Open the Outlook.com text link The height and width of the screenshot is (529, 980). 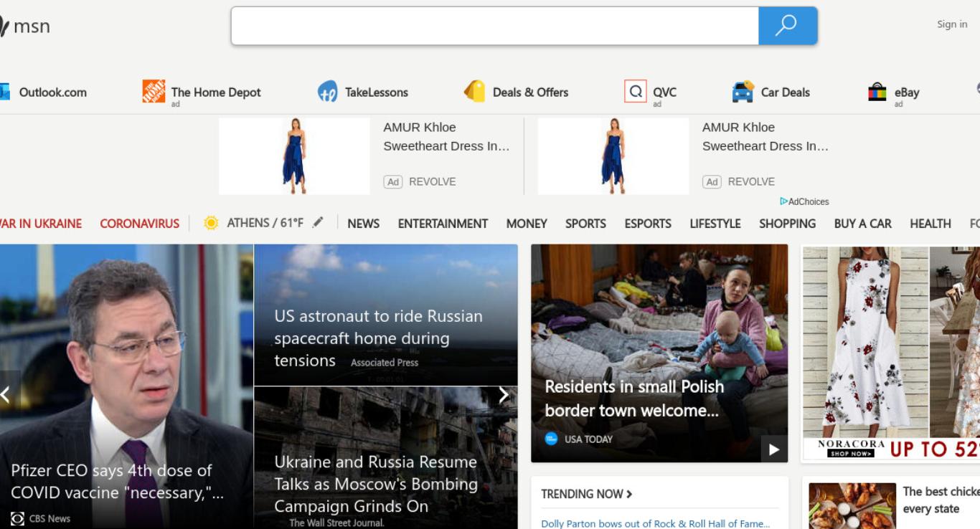(53, 92)
